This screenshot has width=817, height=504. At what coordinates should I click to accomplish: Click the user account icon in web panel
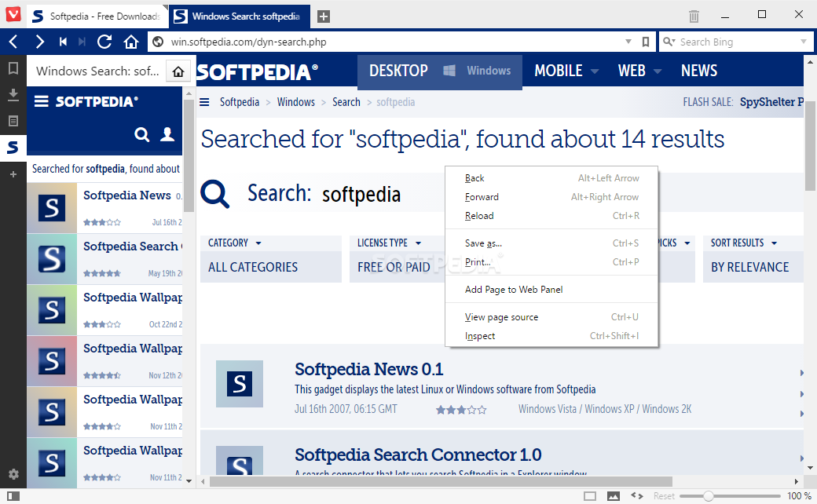point(167,134)
